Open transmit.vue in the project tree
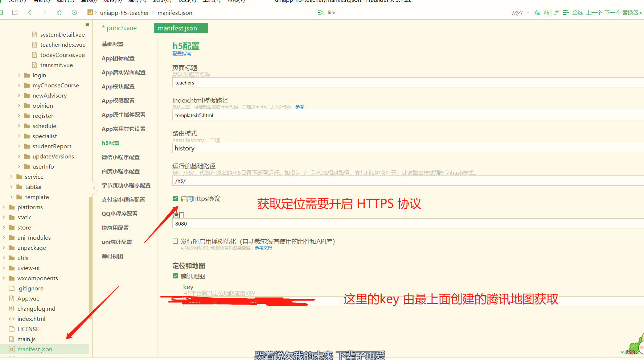 tap(57, 65)
